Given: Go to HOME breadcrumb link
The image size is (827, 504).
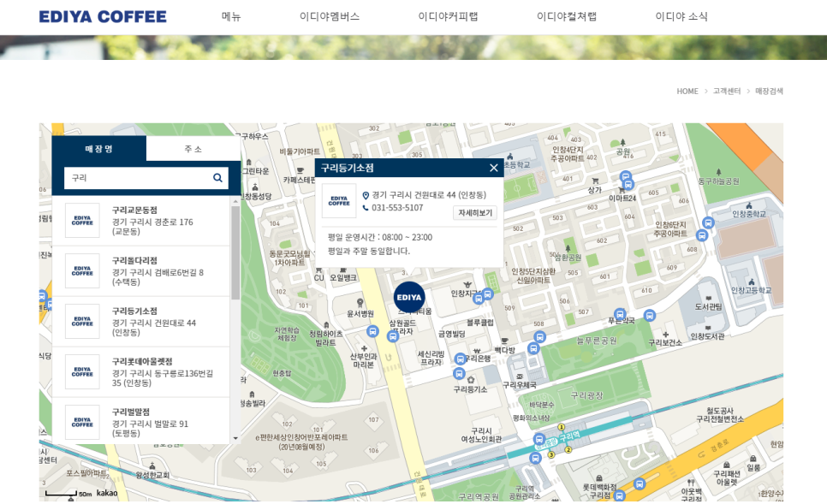Looking at the screenshot, I should coord(687,92).
